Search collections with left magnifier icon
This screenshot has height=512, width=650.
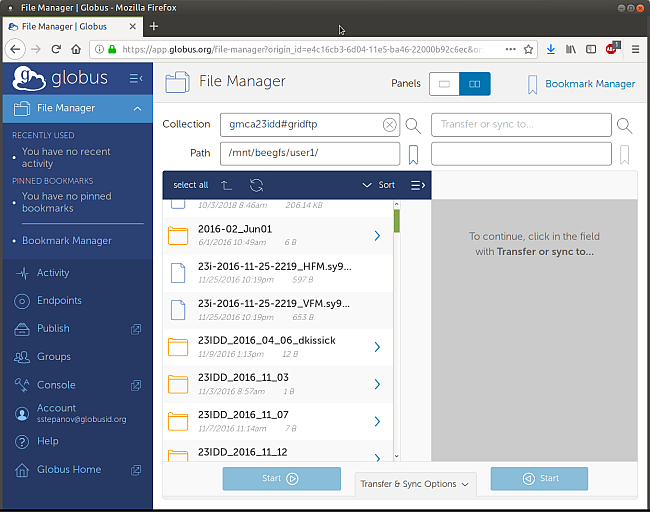pos(413,126)
